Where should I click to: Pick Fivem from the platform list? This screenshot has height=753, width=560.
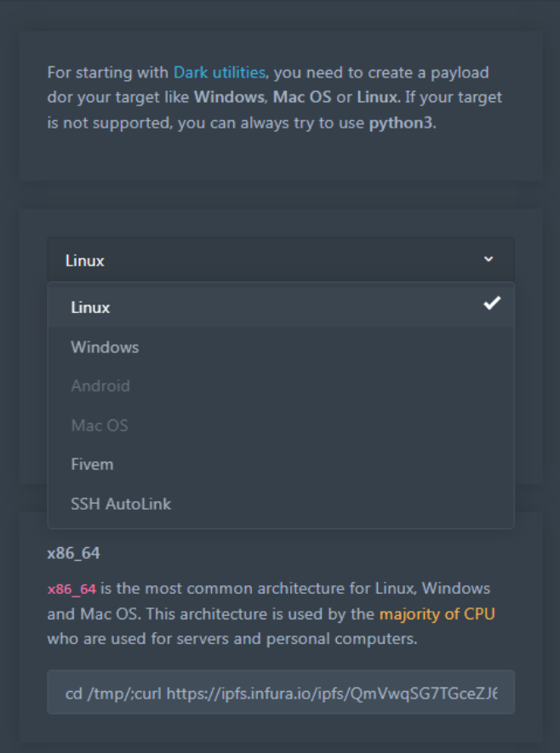(92, 465)
